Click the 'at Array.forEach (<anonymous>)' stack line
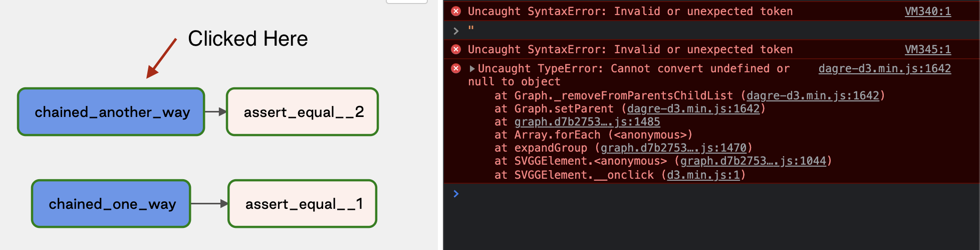Image resolution: width=980 pixels, height=250 pixels. (594, 135)
